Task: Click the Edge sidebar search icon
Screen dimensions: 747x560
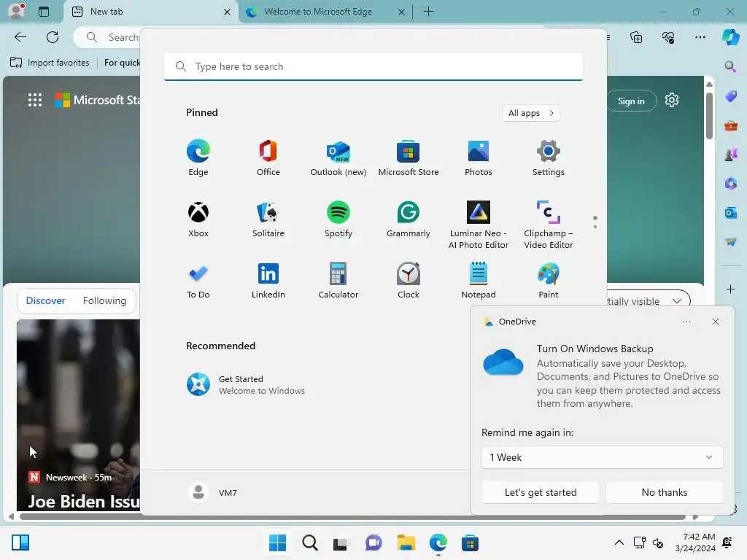Action: click(730, 66)
